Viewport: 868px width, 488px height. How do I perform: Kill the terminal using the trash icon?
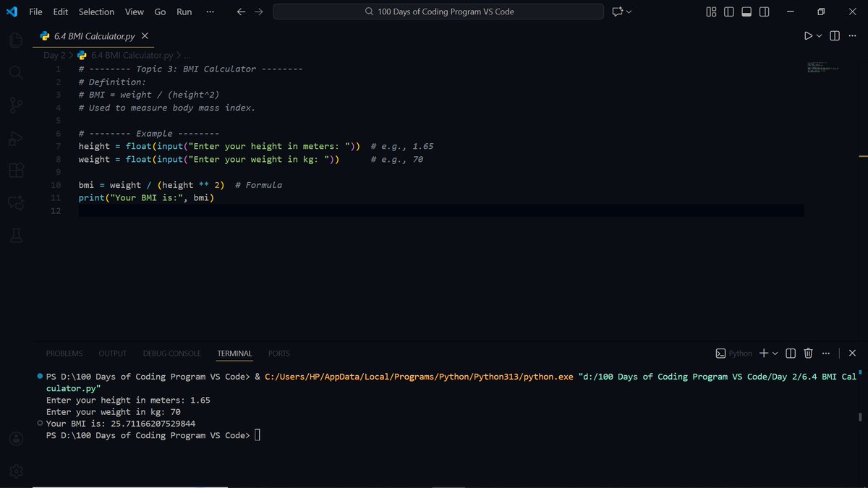pyautogui.click(x=808, y=353)
